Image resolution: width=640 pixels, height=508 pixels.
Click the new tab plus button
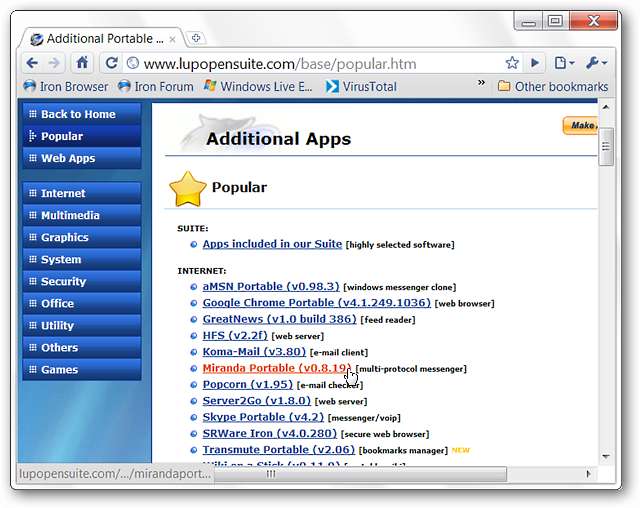coord(196,38)
